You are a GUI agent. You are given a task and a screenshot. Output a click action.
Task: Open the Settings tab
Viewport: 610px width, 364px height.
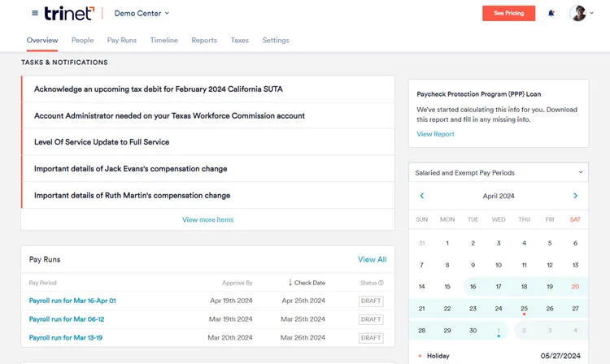click(276, 41)
